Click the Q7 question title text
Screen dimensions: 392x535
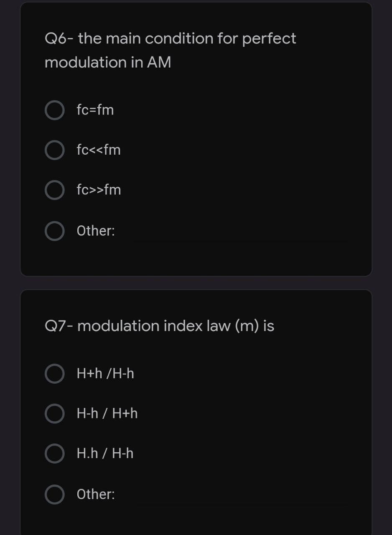point(160,326)
